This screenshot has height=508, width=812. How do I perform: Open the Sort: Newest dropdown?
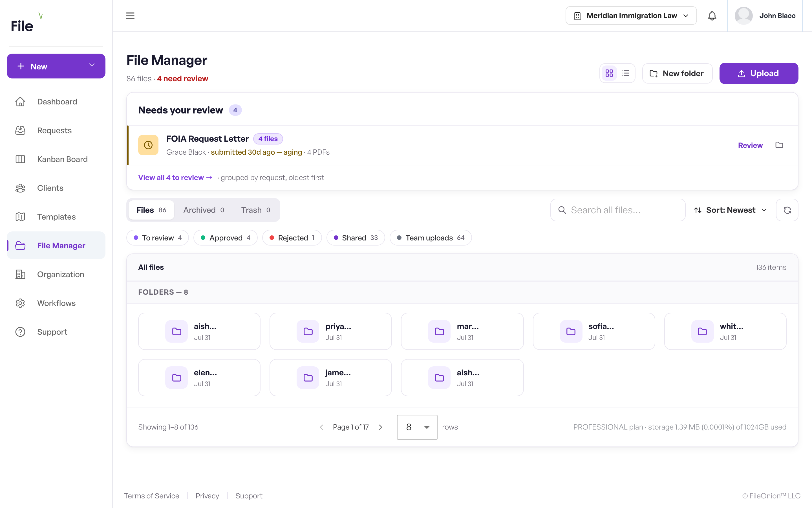pos(731,210)
